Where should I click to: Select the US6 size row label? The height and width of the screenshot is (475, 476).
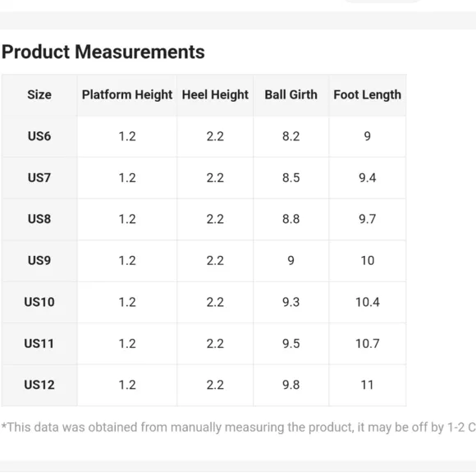point(39,136)
